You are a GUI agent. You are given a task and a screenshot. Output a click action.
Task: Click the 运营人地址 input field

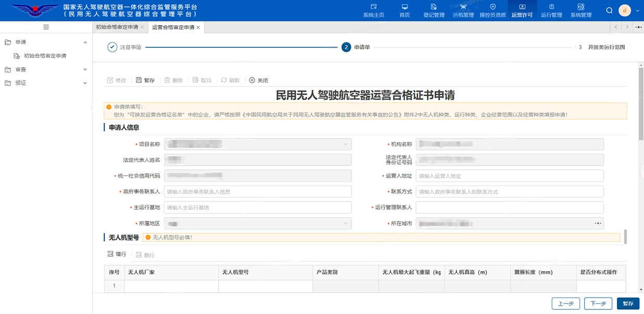pos(510,176)
